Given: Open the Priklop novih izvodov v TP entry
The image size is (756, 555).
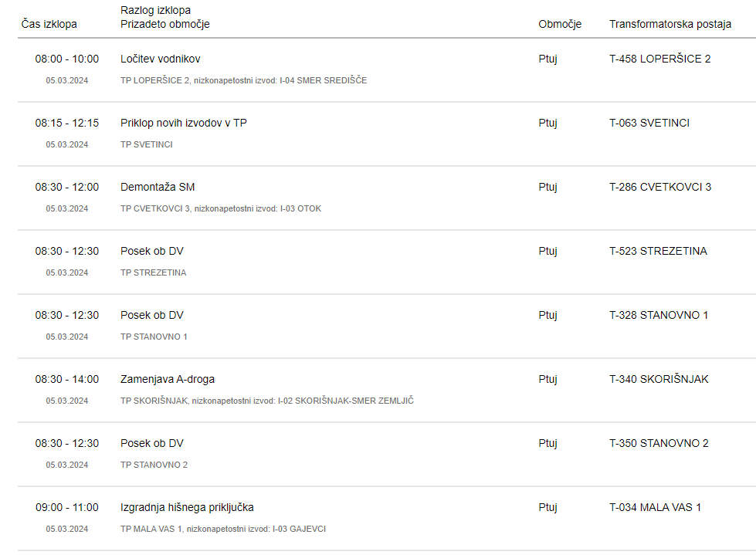Looking at the screenshot, I should click(184, 123).
